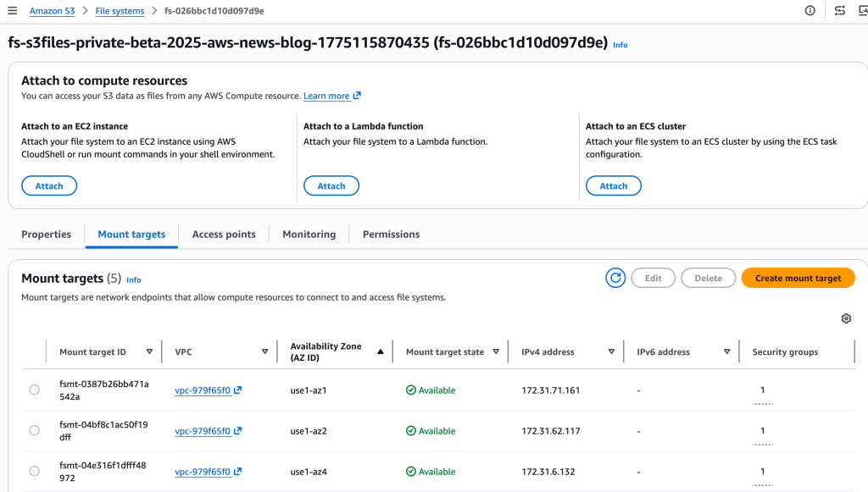Viewport: 868px width, 492px height.
Task: Click the info circle icon in top bar
Action: (810, 10)
